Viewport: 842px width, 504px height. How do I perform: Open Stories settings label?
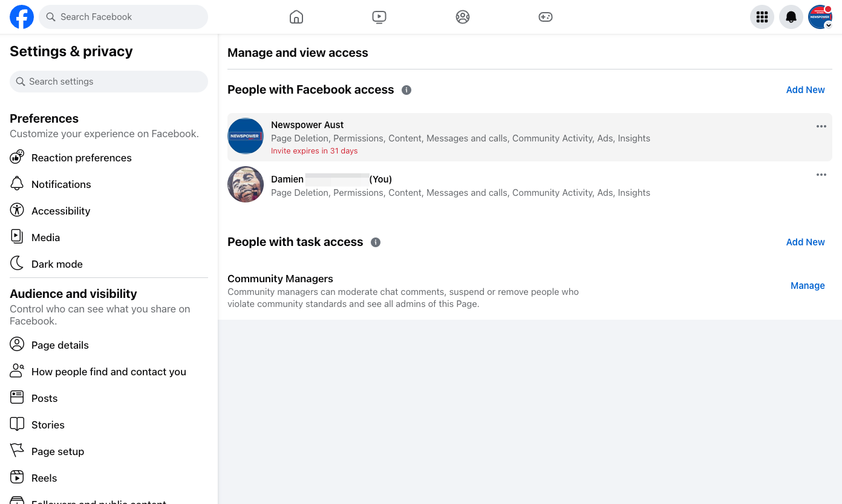[48, 425]
